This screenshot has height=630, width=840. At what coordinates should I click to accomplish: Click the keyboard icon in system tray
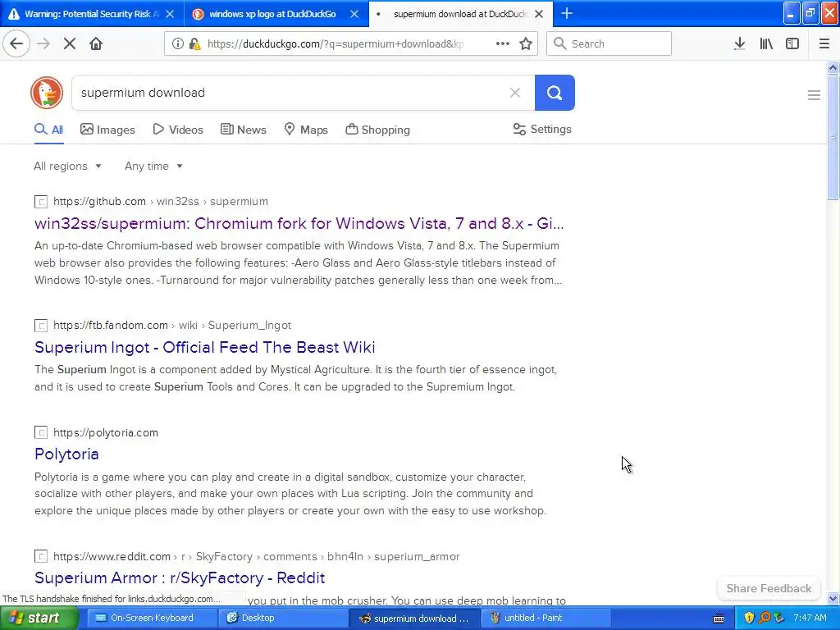pos(719,619)
